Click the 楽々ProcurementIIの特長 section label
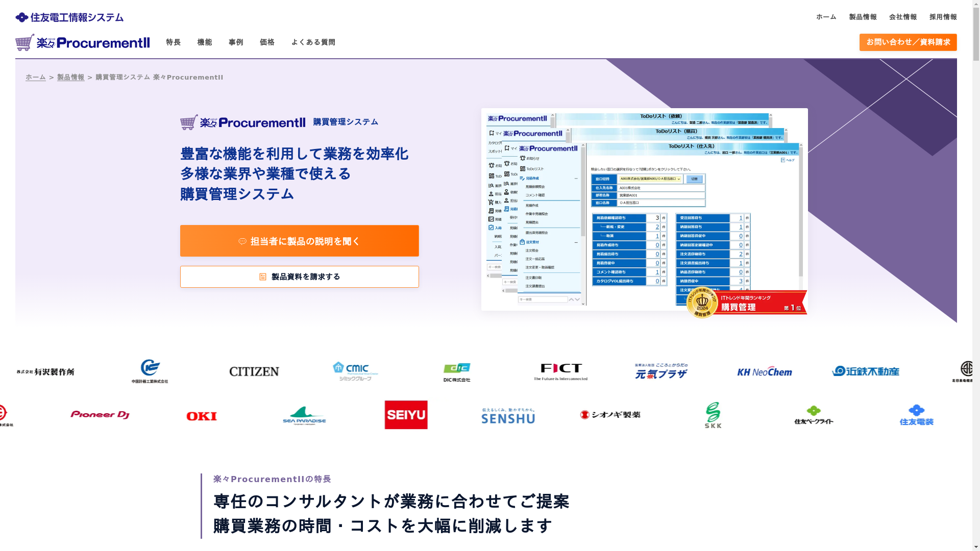The image size is (980, 551). point(272,479)
